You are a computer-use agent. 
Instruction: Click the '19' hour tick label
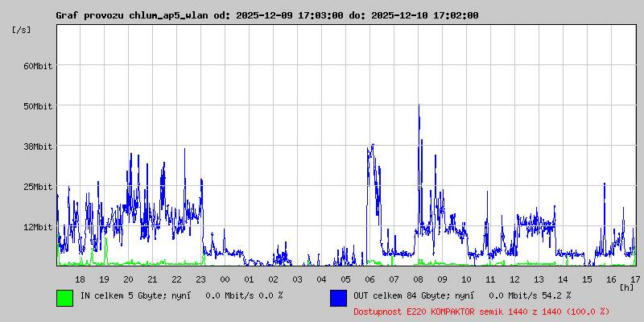click(105, 279)
